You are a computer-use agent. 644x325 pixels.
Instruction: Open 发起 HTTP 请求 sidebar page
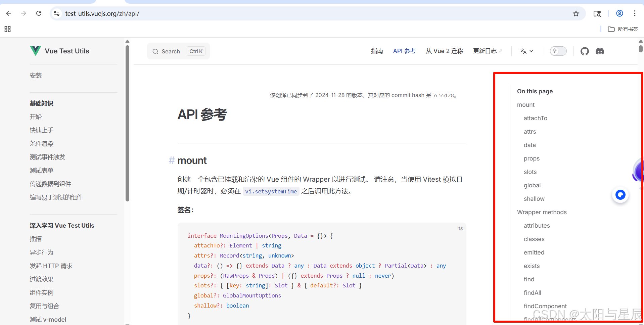51,266
